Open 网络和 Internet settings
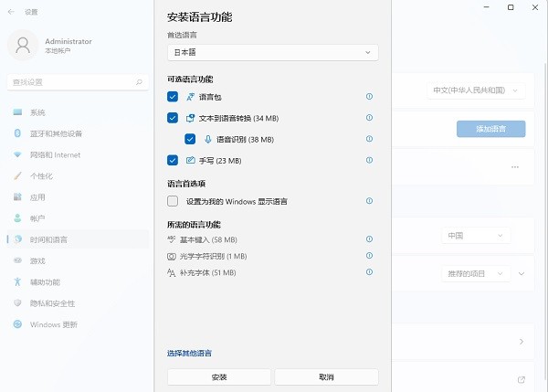The image size is (548, 392). 78,155
